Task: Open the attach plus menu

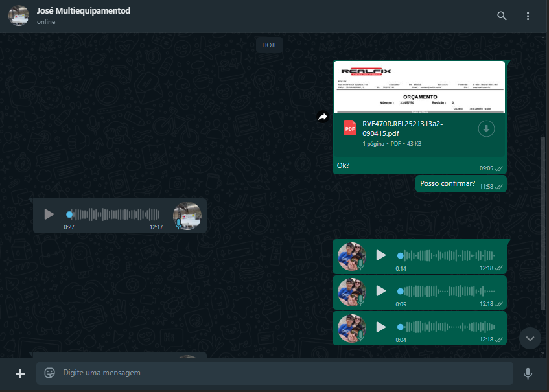Action: [x=20, y=373]
